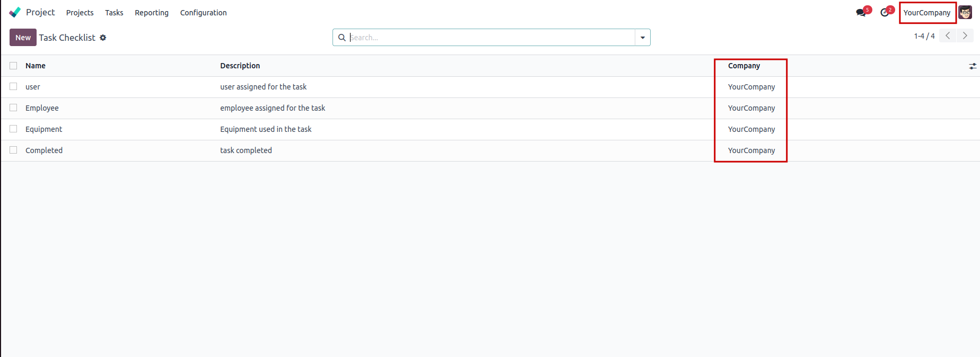980x357 pixels.
Task: Open the 'Employee' checklist record
Action: (x=42, y=108)
